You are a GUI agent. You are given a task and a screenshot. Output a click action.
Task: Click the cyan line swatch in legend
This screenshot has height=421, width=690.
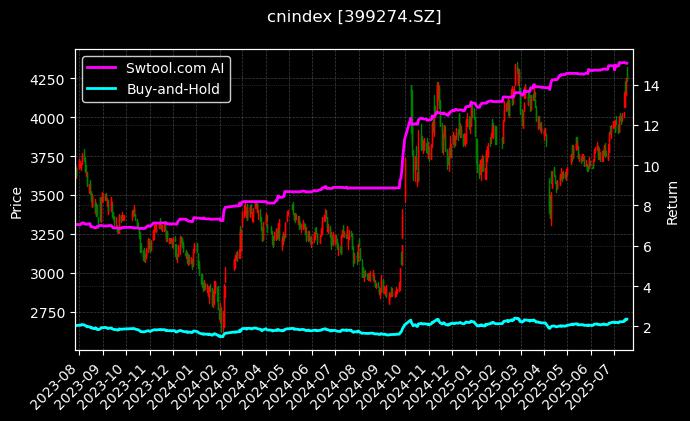(103, 89)
